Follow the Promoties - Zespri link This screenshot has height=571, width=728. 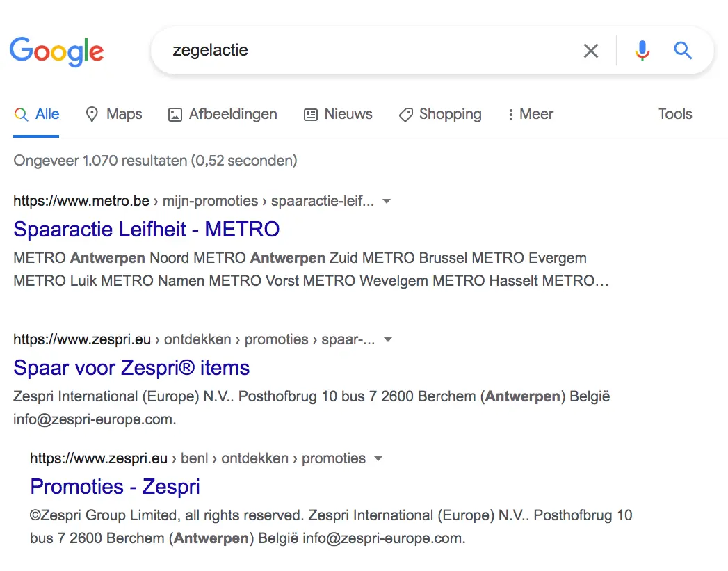coord(114,486)
